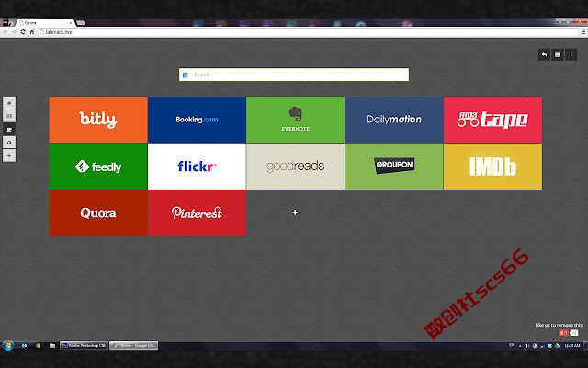Screen dimensions: 588x368
Task: Open the flickr tile
Action: (197, 167)
